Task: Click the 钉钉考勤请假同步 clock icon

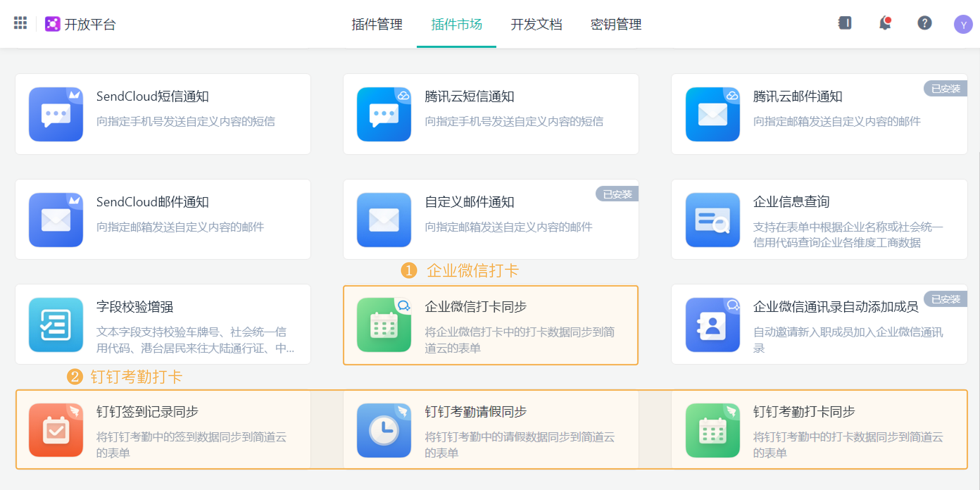Action: pyautogui.click(x=384, y=430)
